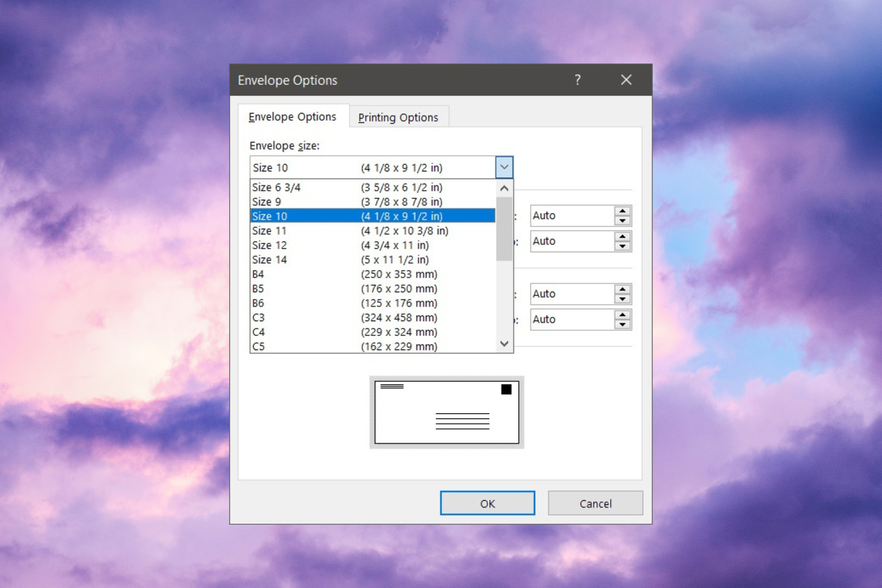Click the envelope preview thumbnail
882x588 pixels.
coord(447,412)
